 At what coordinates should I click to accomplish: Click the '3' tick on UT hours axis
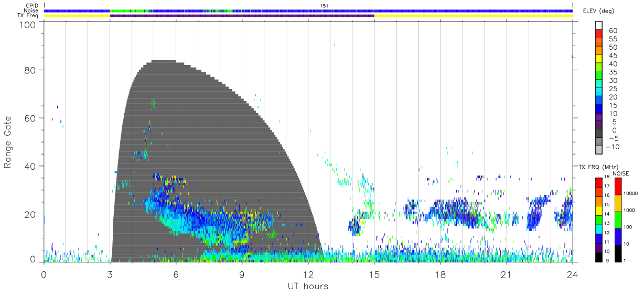(x=110, y=274)
